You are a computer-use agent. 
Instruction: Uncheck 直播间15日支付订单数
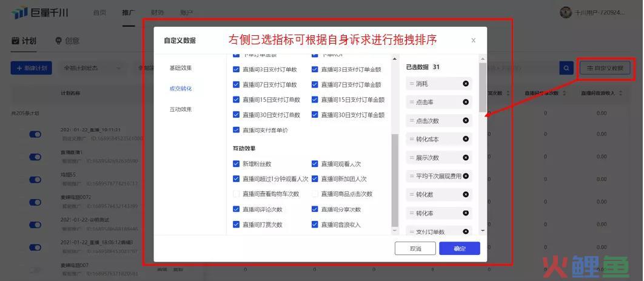236,100
